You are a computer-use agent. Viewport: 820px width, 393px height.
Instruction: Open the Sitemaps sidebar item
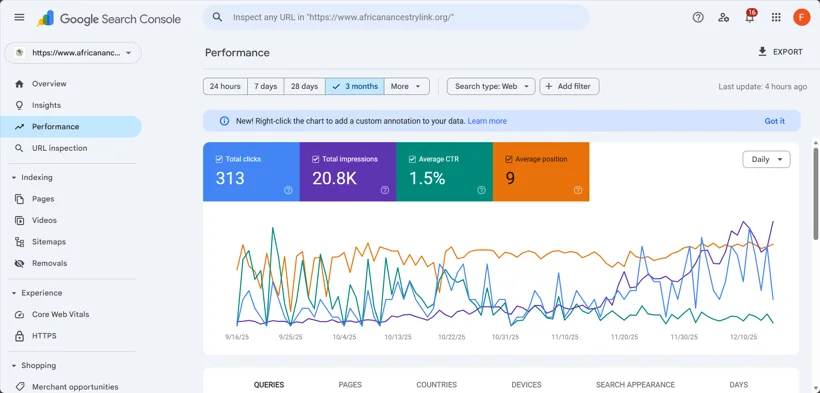point(71,242)
